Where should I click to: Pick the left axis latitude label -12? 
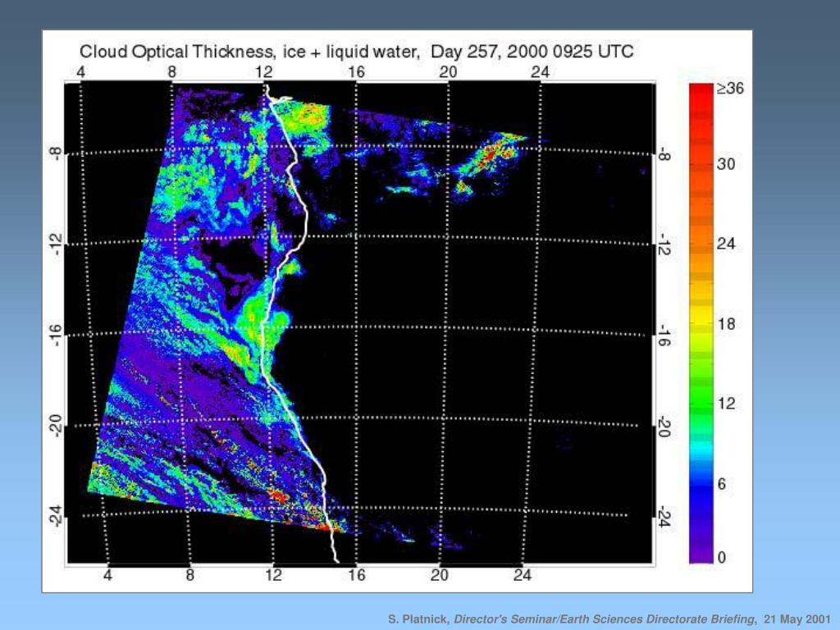55,244
